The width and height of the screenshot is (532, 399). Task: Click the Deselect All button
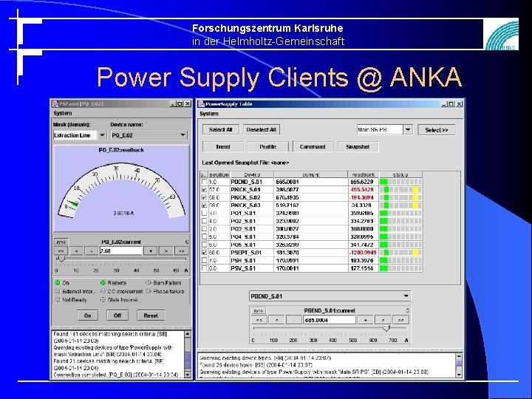click(x=262, y=129)
